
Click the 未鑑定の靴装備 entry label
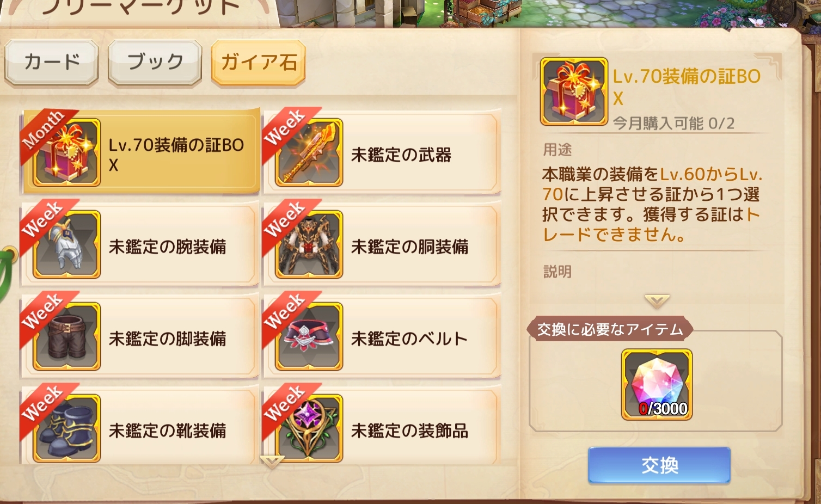tap(168, 431)
